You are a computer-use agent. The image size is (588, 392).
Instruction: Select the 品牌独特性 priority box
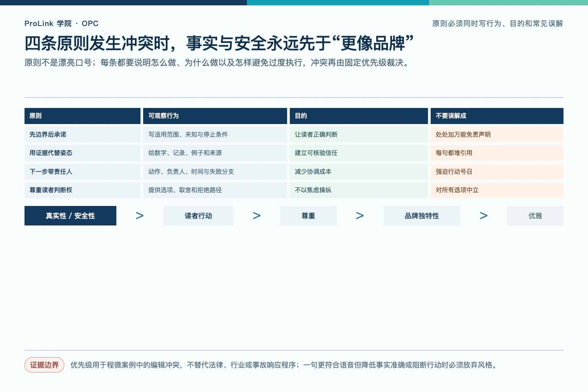(x=422, y=216)
